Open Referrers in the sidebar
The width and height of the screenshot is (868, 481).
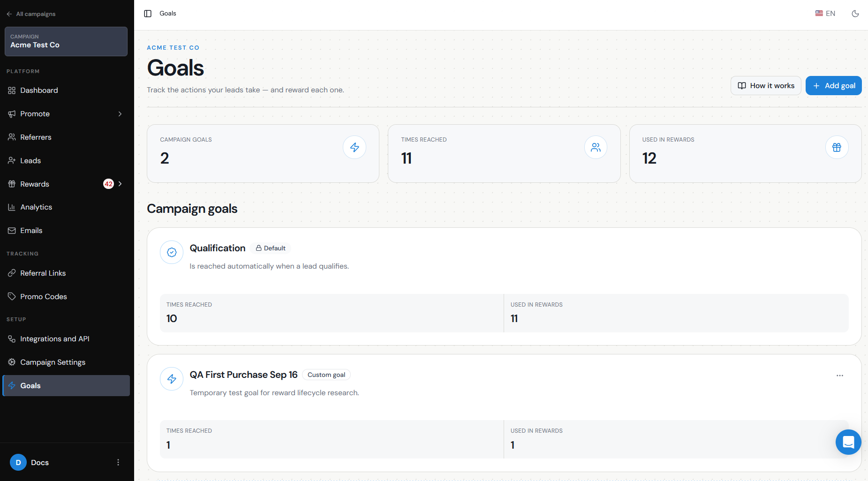[66, 137]
